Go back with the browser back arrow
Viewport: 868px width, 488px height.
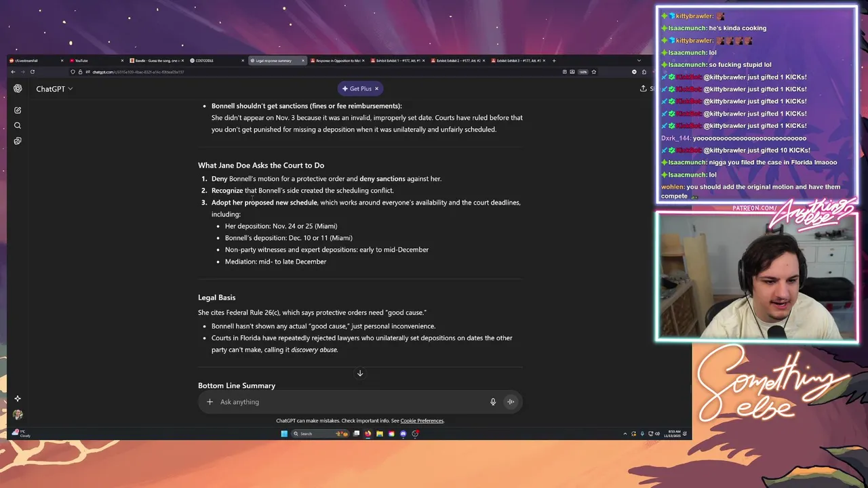click(x=13, y=72)
